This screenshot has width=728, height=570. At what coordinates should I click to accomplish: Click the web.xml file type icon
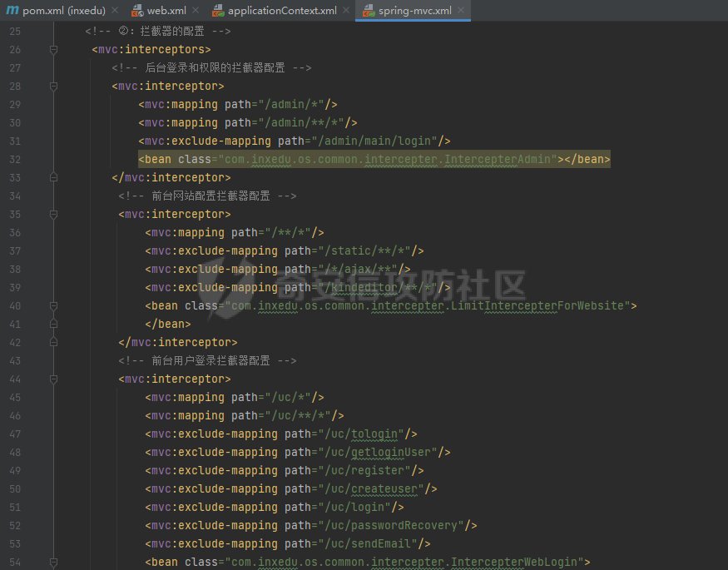click(137, 11)
